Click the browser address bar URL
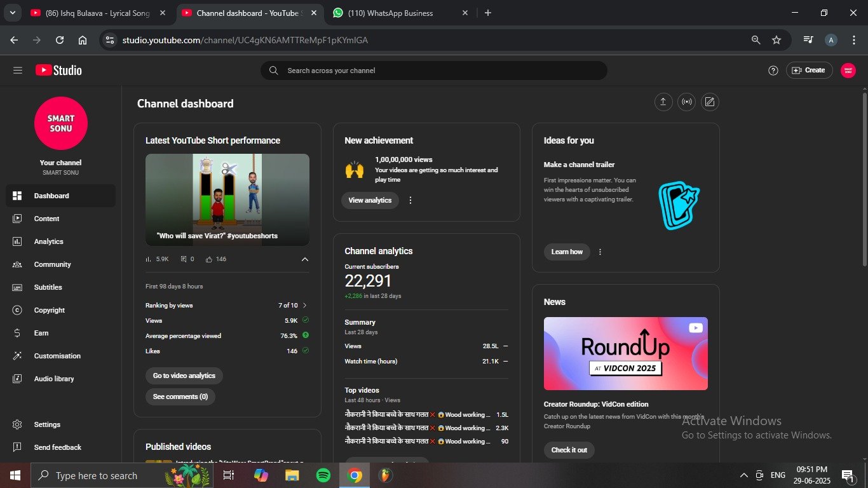Viewport: 868px width, 488px height. point(245,40)
